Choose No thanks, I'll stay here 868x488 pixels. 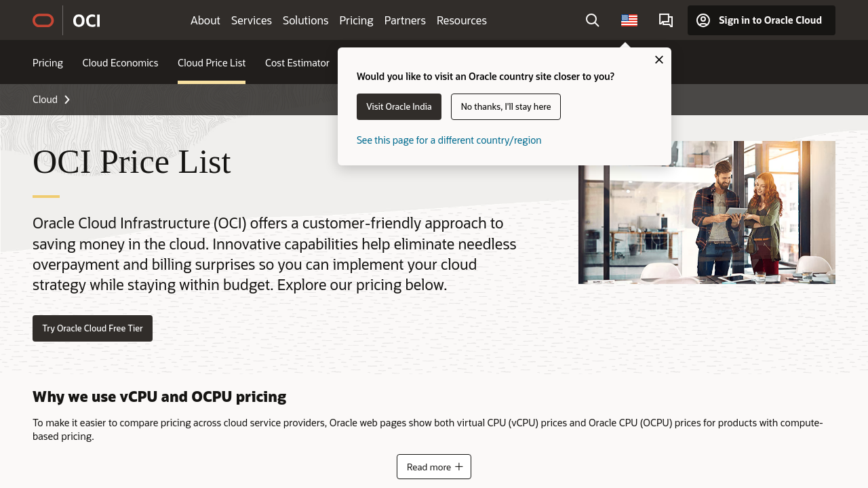click(x=505, y=106)
